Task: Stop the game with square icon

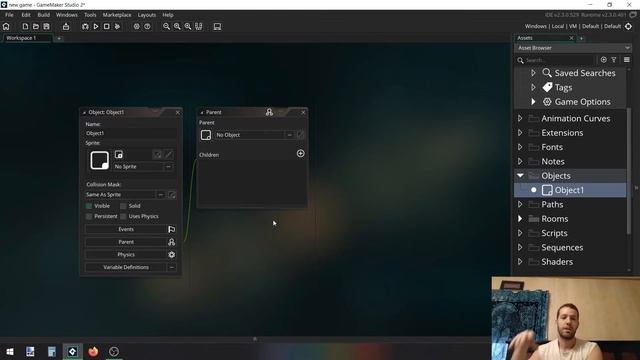Action: pos(107,27)
